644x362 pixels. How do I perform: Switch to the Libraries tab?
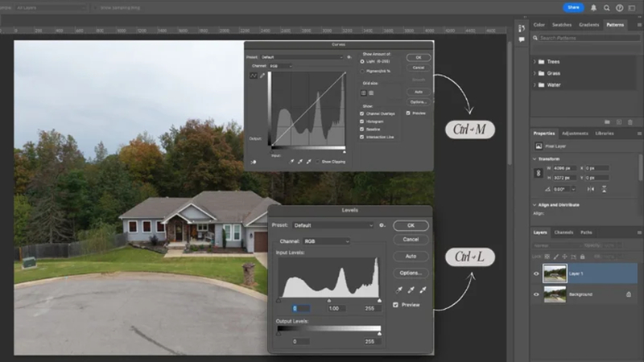[605, 134]
